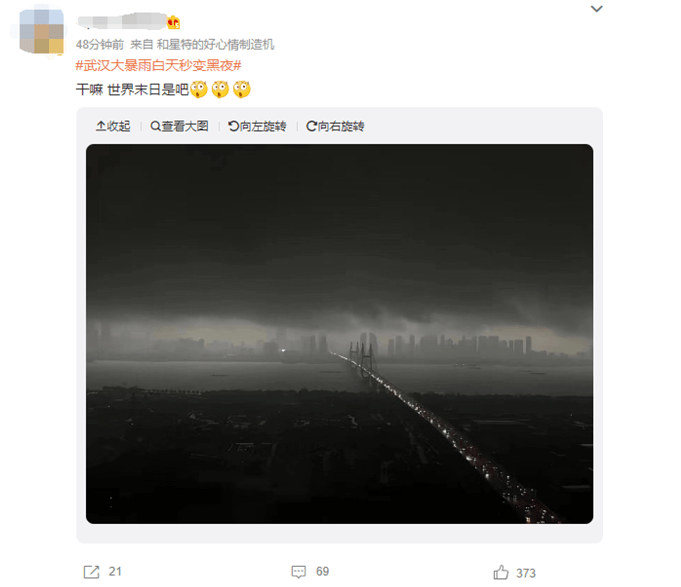Image resolution: width=681 pixels, height=587 pixels.
Task: Click the repost share icon
Action: 91,572
